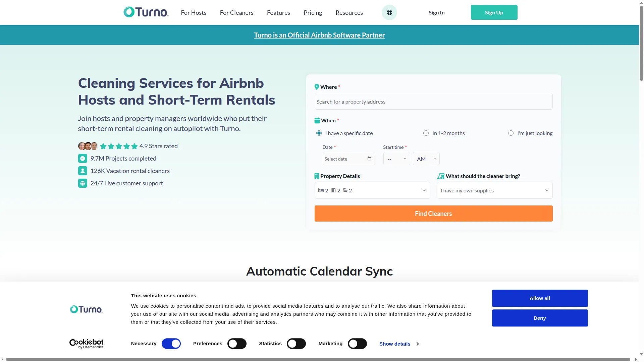Screen dimensions: 644x362
Task: Go to the Pricing page
Action: [313, 12]
